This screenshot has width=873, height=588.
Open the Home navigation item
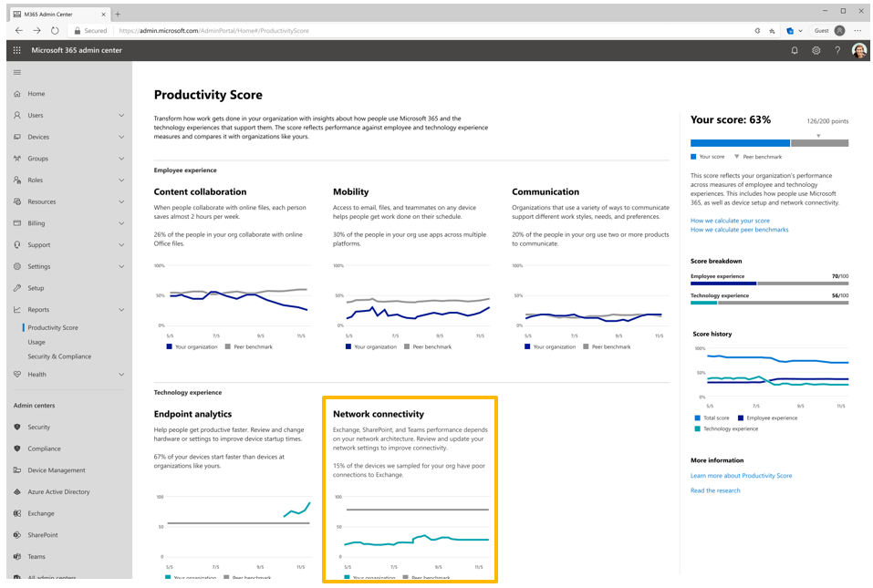coord(36,94)
